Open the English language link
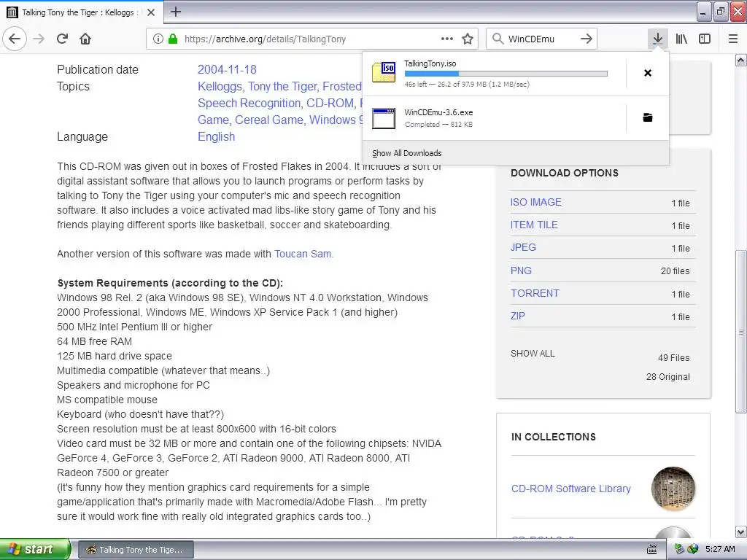747x560 pixels. point(216,136)
